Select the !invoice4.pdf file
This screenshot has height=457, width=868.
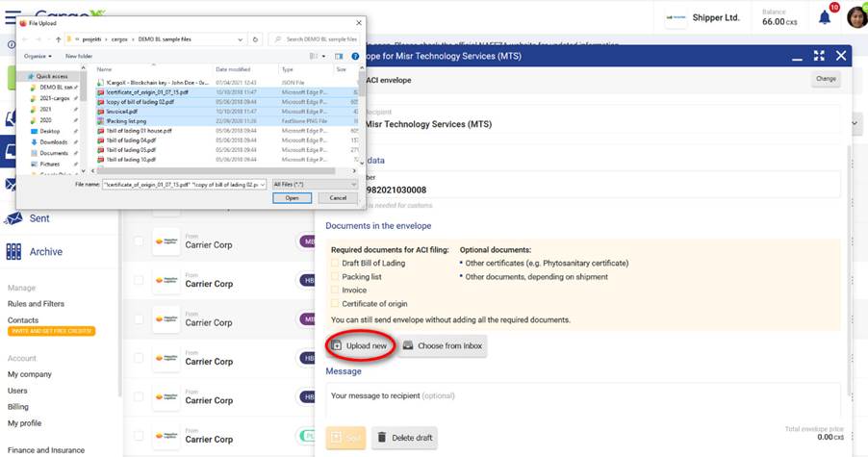pos(227,112)
